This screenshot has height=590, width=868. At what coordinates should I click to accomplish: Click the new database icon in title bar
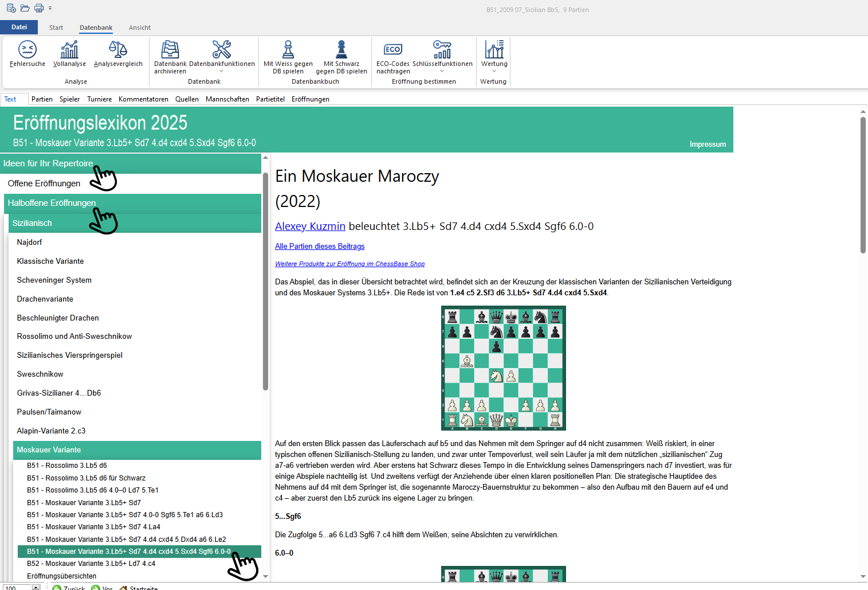(x=11, y=8)
